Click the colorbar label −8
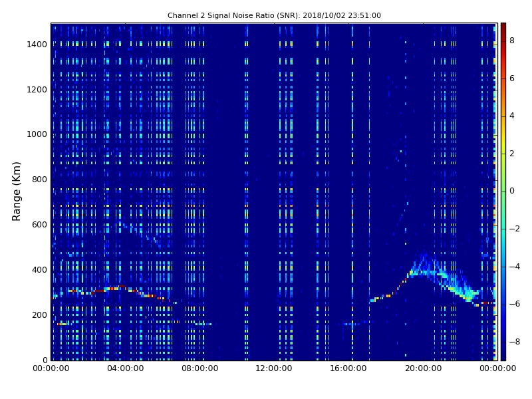The image size is (532, 399). pos(515,342)
